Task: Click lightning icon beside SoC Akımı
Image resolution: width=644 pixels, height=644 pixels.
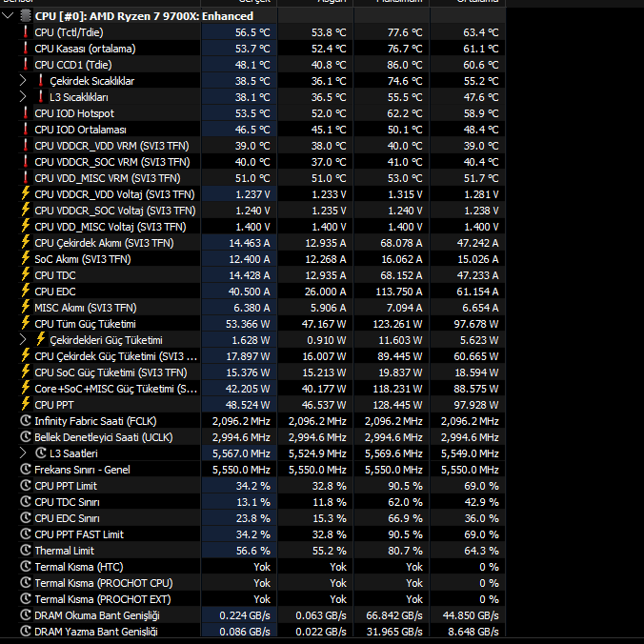Action: pos(26,259)
